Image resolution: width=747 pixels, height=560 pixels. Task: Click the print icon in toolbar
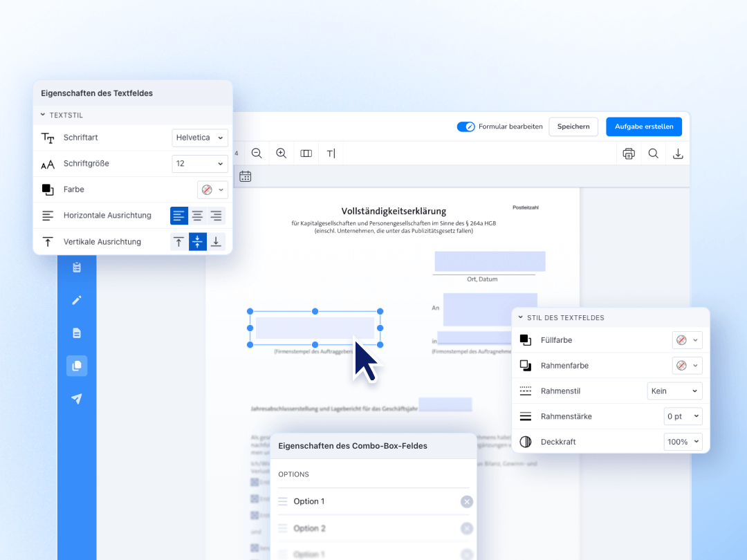(x=628, y=153)
